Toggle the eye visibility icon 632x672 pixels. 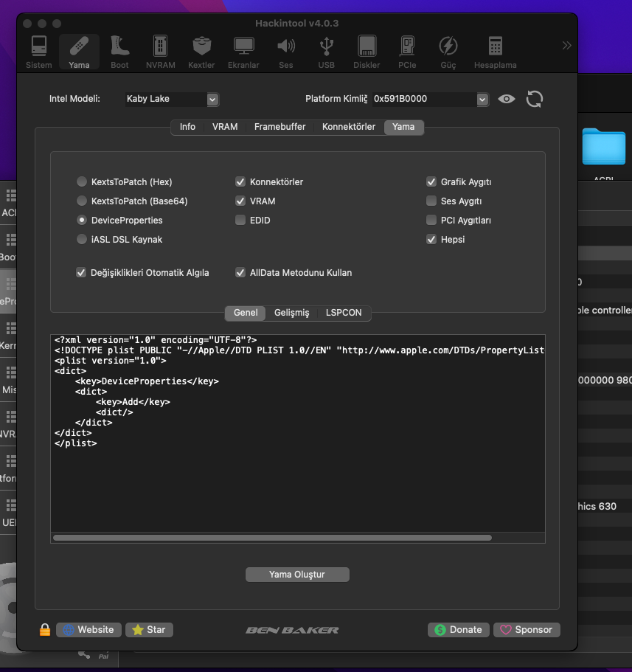[506, 99]
